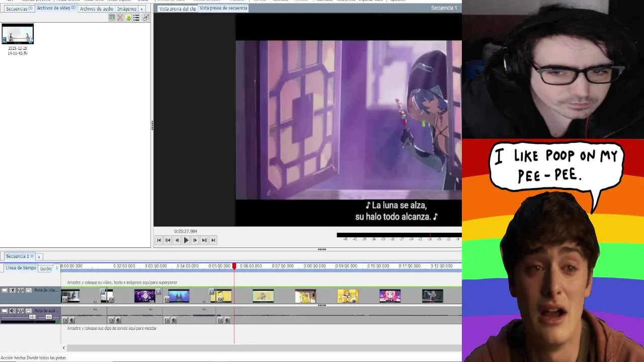Play the sequence preview
The width and height of the screenshot is (644, 362).
pyautogui.click(x=186, y=240)
